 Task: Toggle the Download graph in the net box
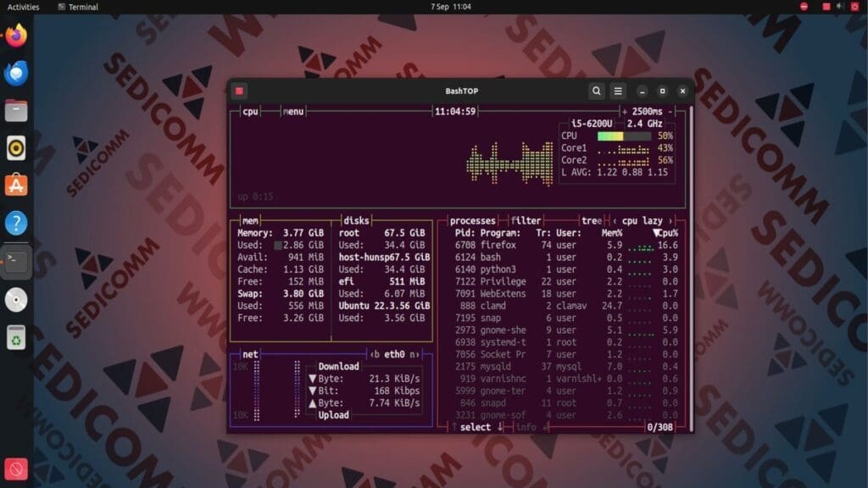tap(337, 366)
